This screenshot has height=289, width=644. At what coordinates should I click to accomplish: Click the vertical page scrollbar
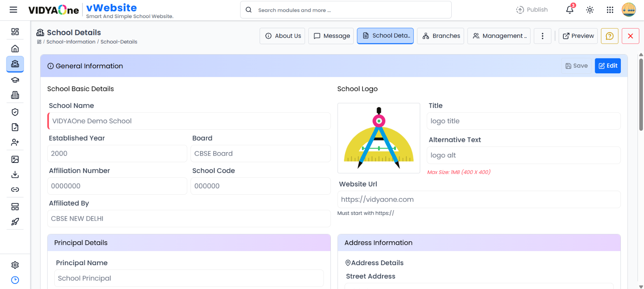(x=641, y=94)
